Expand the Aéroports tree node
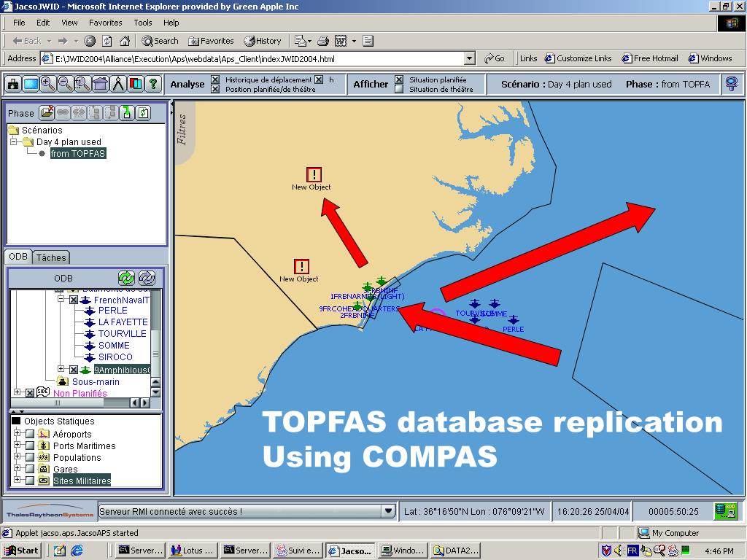Image resolution: width=747 pixels, height=560 pixels. click(18, 433)
